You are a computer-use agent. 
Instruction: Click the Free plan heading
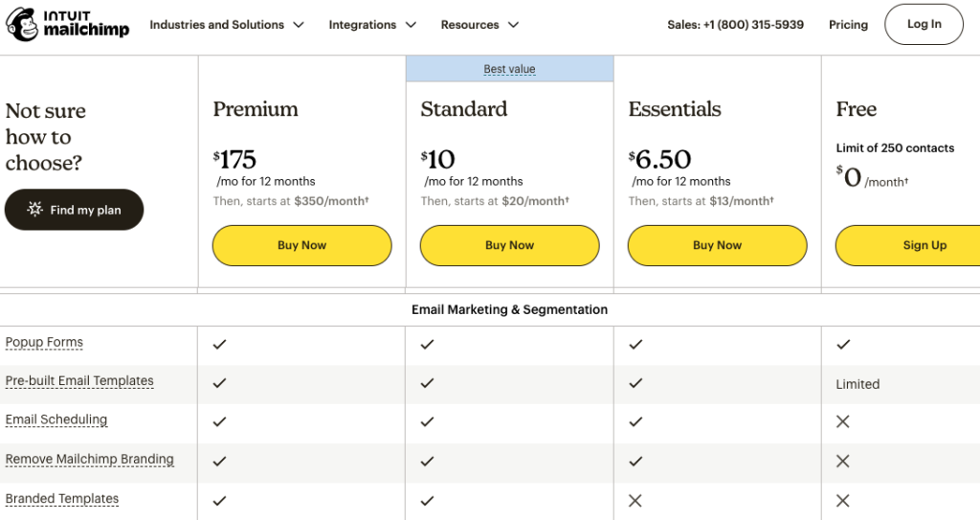857,109
